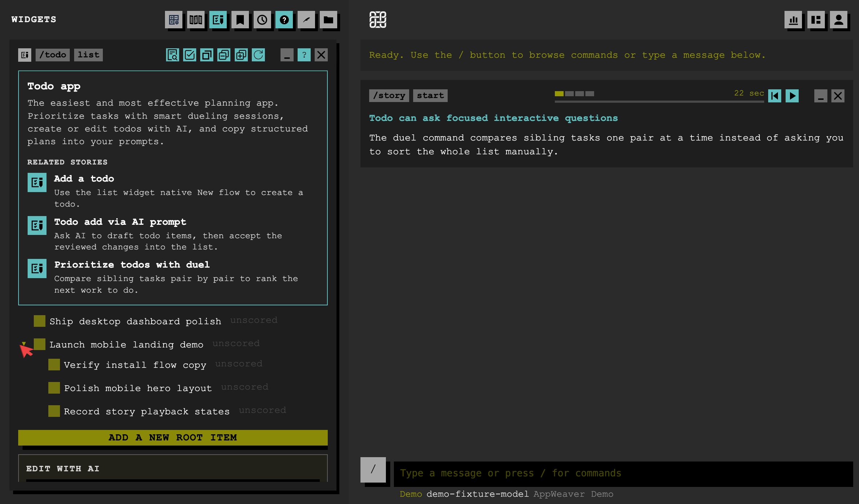The height and width of the screenshot is (504, 859).
Task: Click the list command chip
Action: [88, 55]
